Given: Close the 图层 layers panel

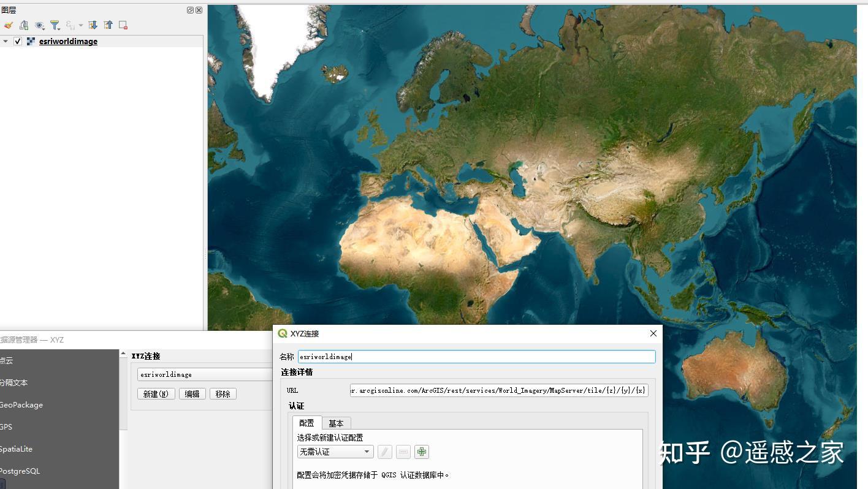Looking at the screenshot, I should 199,10.
